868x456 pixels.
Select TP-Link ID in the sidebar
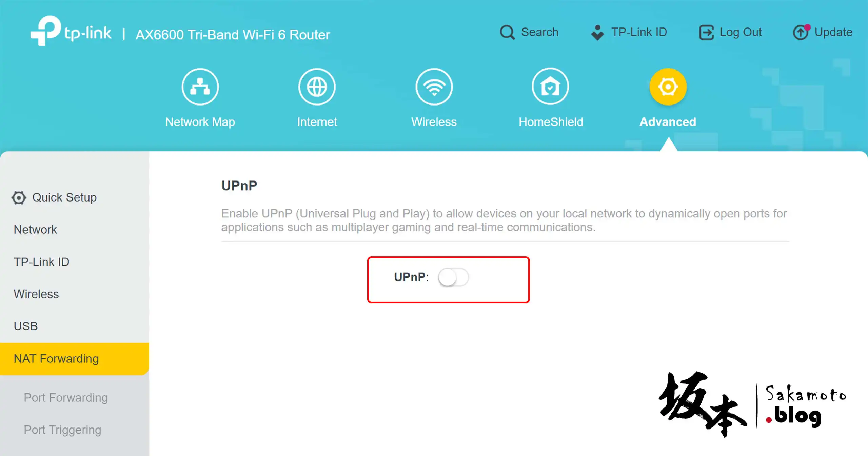[x=41, y=262]
